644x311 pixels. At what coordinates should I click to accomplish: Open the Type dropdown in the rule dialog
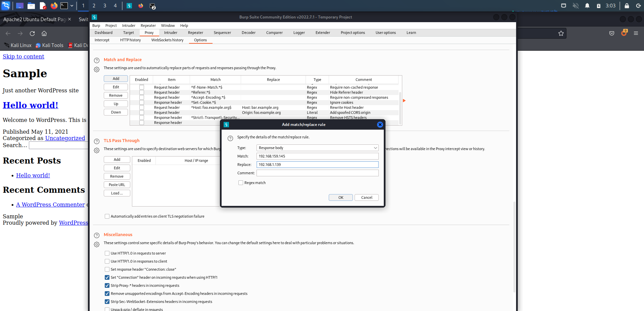[x=317, y=148]
